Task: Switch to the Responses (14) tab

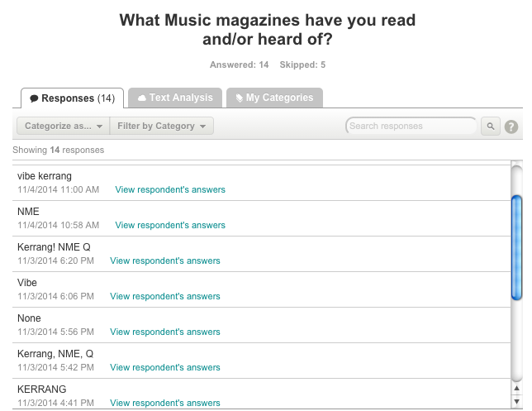Action: pos(72,98)
